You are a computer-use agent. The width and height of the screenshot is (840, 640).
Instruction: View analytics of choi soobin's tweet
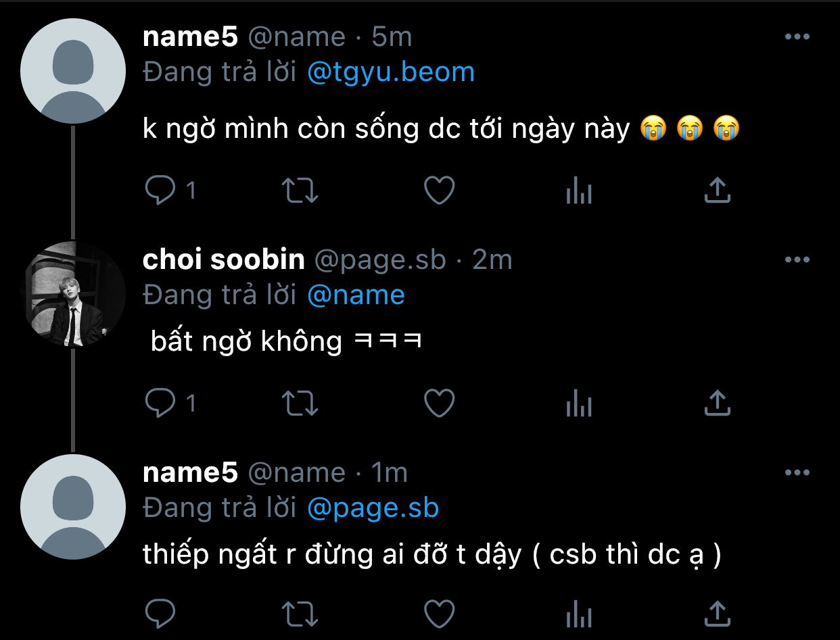579,405
